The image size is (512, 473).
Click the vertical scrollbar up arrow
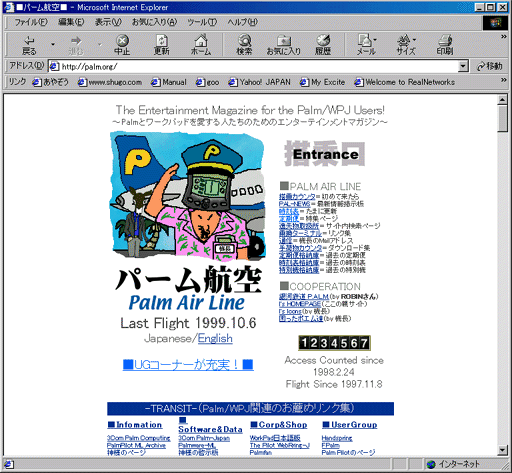(x=502, y=100)
